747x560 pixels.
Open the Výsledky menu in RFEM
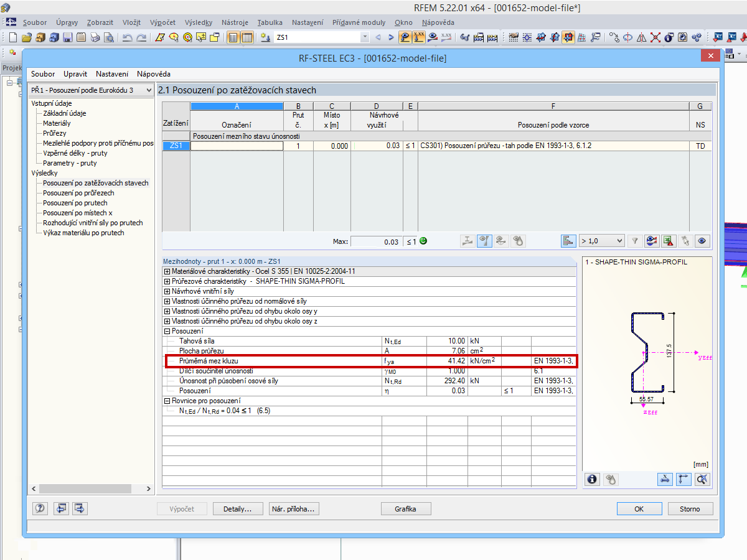click(199, 22)
